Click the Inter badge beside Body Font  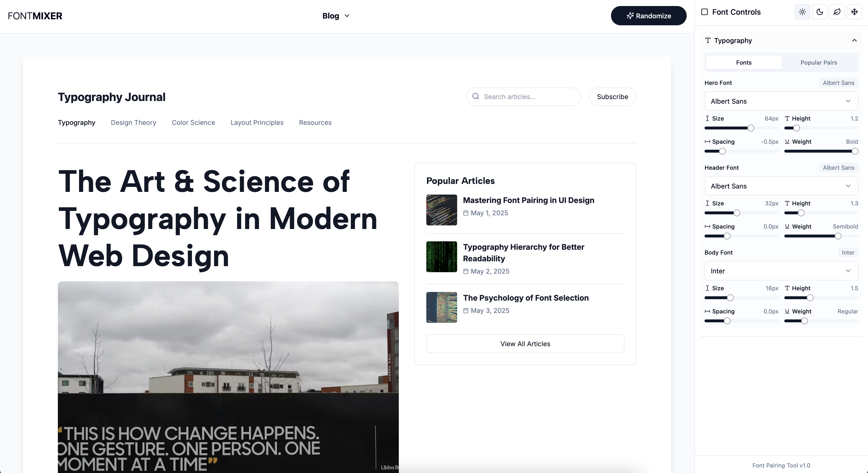click(x=848, y=253)
